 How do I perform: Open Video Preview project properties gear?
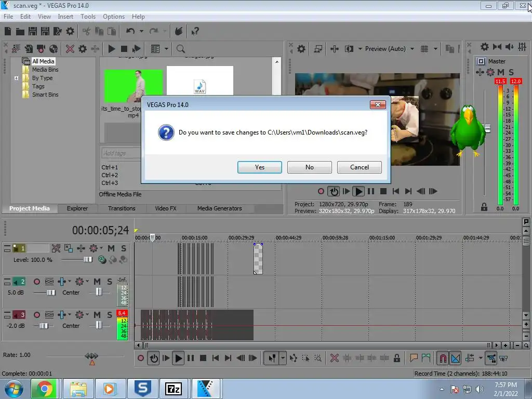click(301, 49)
